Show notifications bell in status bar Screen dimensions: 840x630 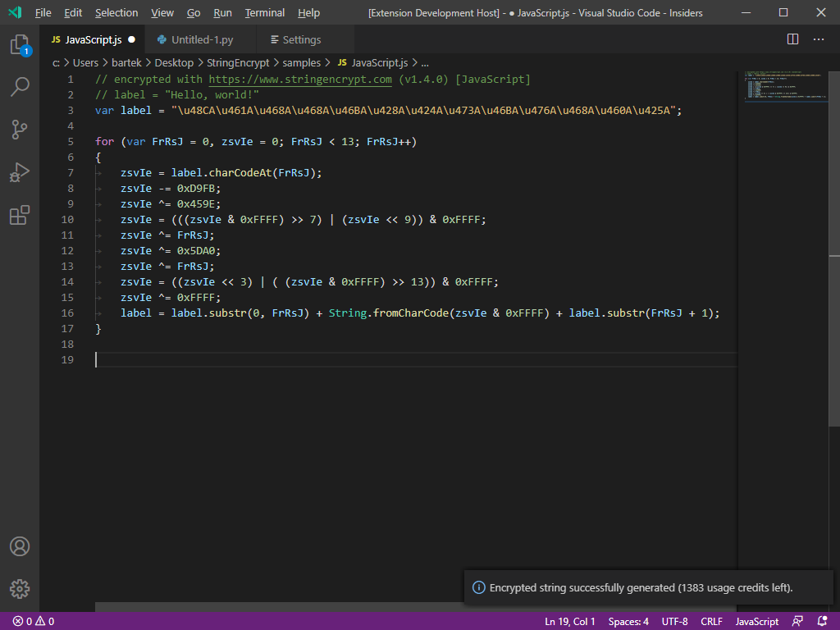tap(822, 622)
